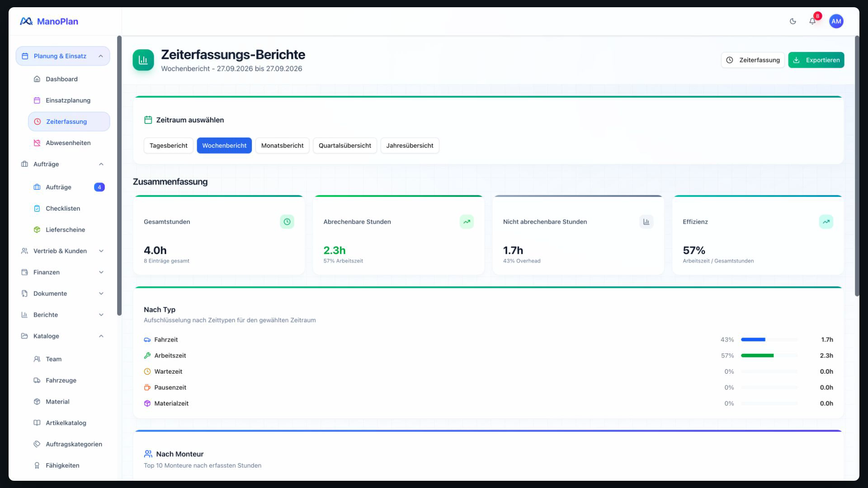The width and height of the screenshot is (868, 488).
Task: Click the main page vertical scrollbar
Action: tap(857, 166)
